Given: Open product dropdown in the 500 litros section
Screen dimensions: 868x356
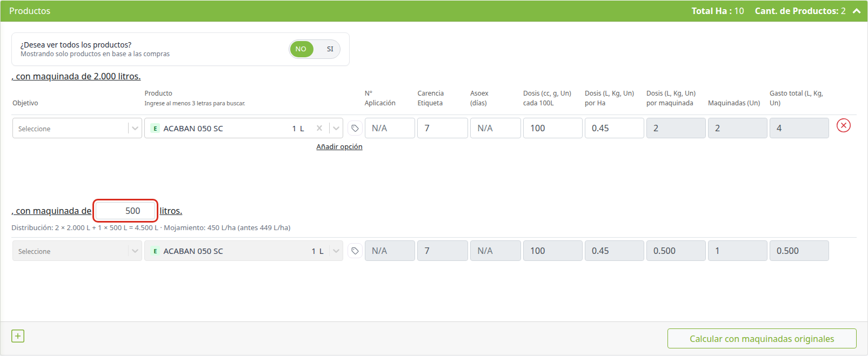Looking at the screenshot, I should point(244,251).
